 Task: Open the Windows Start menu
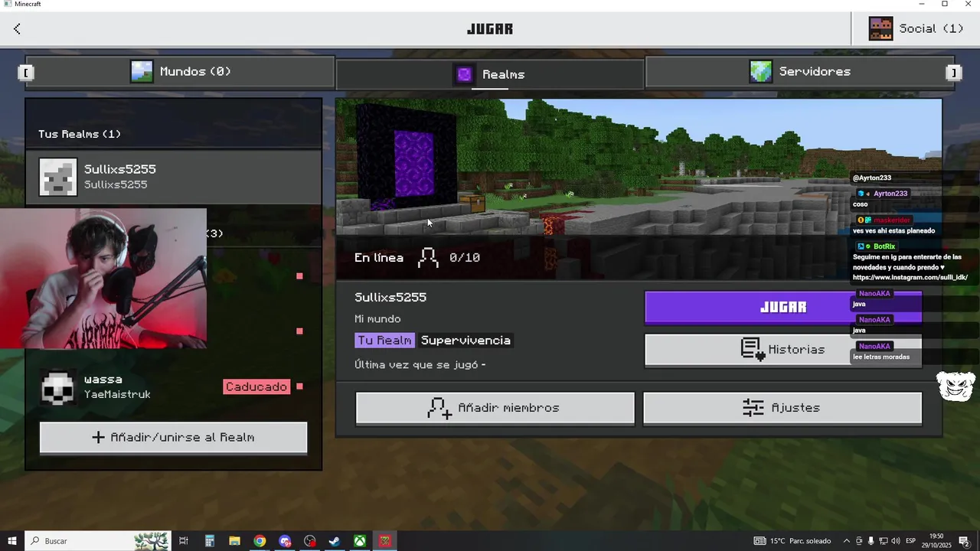[x=11, y=541]
